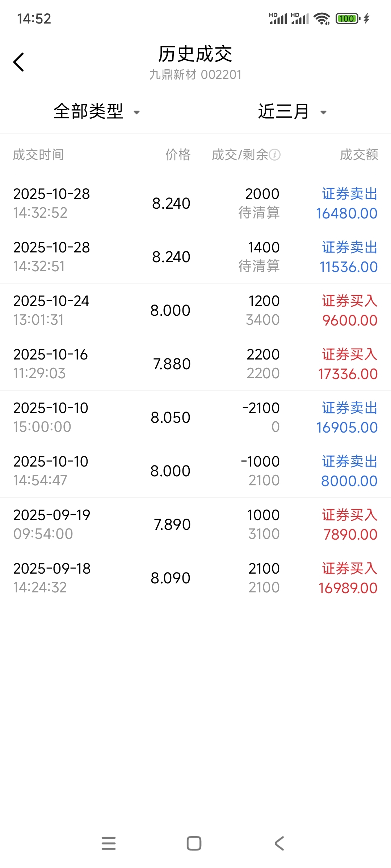
Task: Tap Android back chevron in navigation bar
Action: click(279, 843)
